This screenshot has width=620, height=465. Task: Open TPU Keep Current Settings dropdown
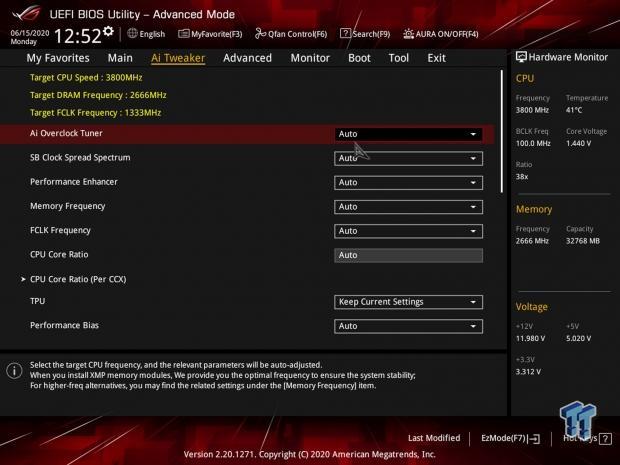408,302
